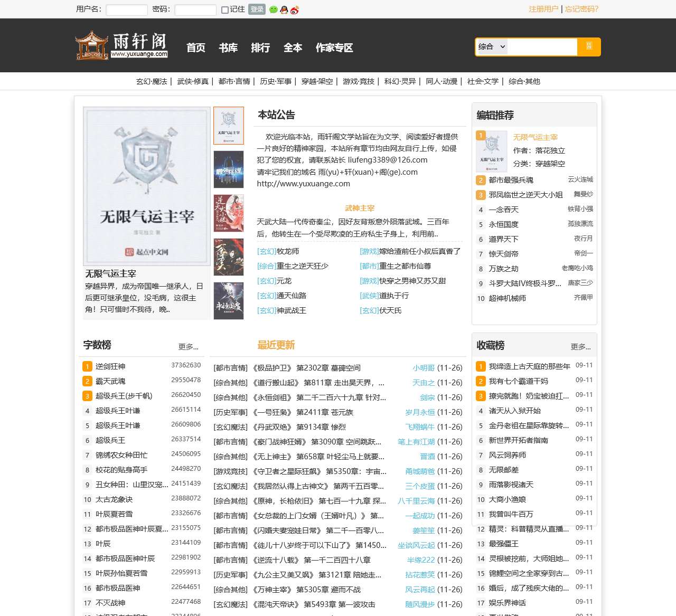The image size is (676, 616).
Task: Go to 首页 in the main nav
Action: click(196, 48)
